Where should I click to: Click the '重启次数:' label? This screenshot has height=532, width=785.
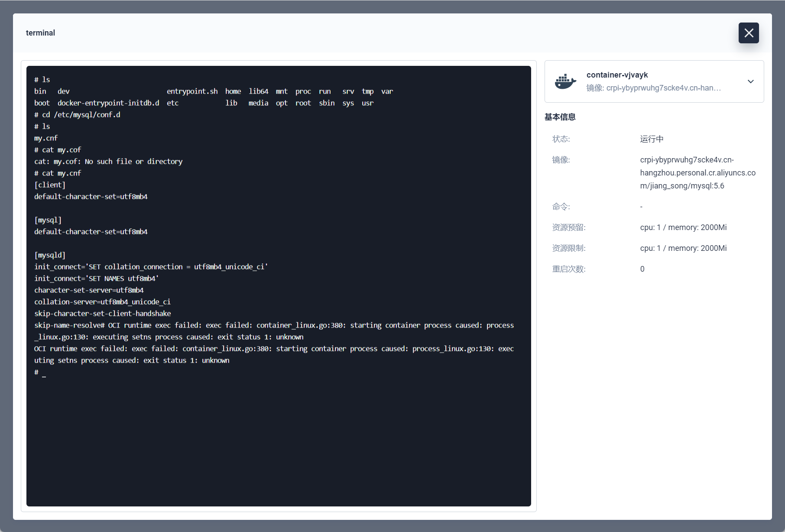pyautogui.click(x=569, y=269)
